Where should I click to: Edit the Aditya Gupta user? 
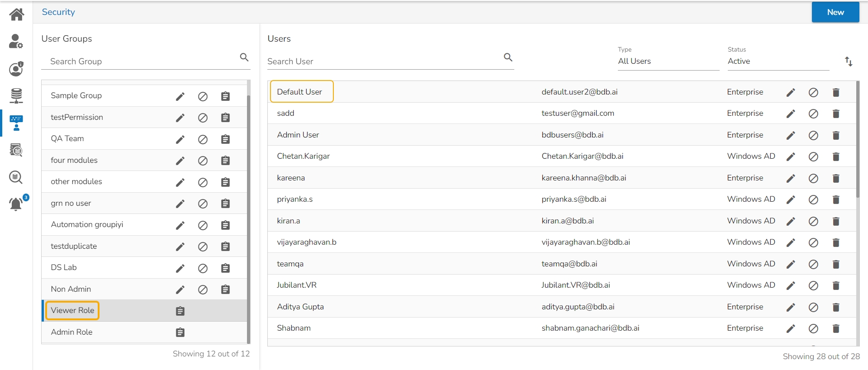(x=791, y=308)
